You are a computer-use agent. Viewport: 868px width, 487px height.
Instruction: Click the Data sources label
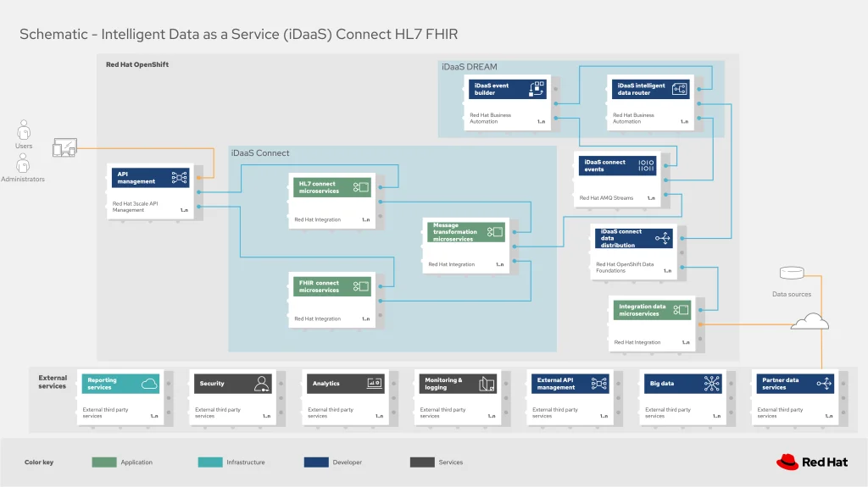(792, 295)
